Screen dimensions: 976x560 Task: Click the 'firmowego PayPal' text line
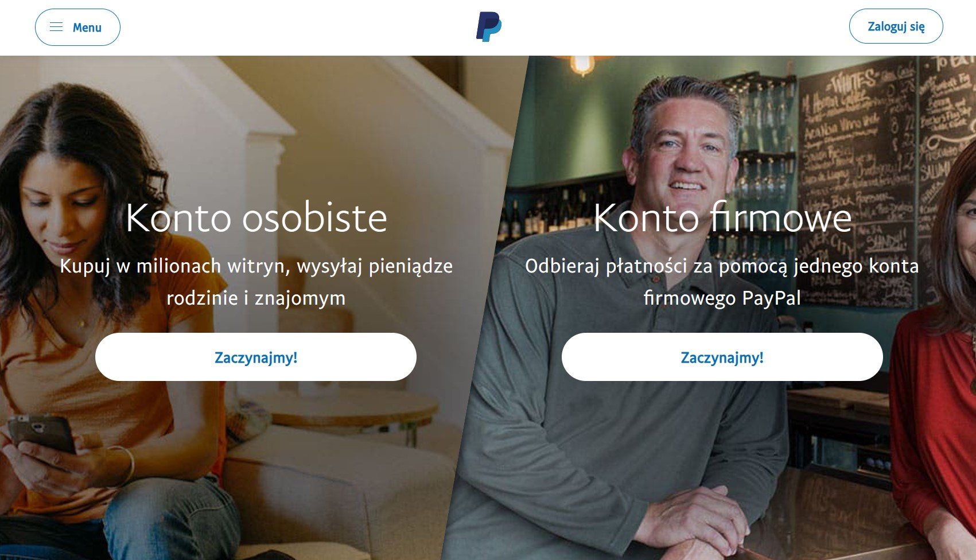pos(722,298)
